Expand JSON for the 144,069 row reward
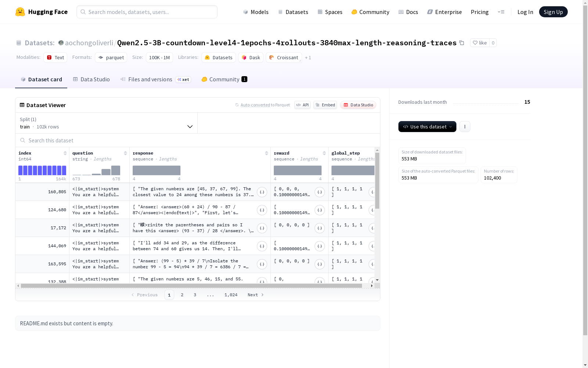588x368 pixels. (320, 246)
